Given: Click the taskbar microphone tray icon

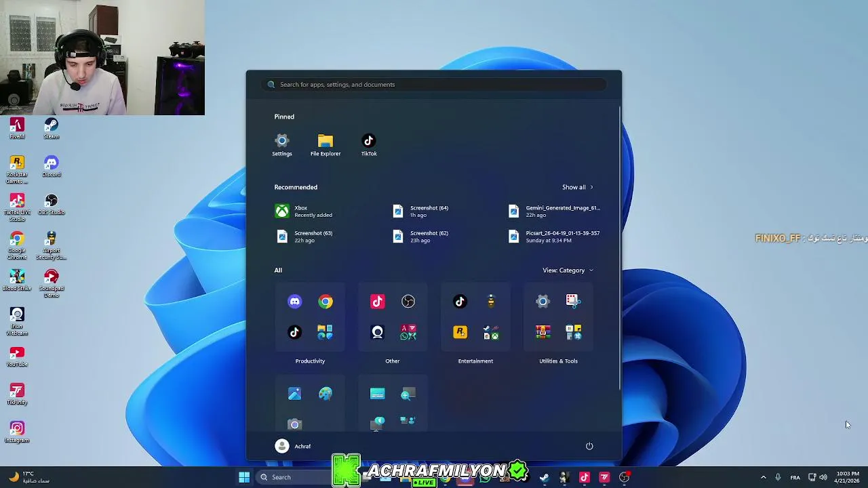Looking at the screenshot, I should tap(778, 477).
